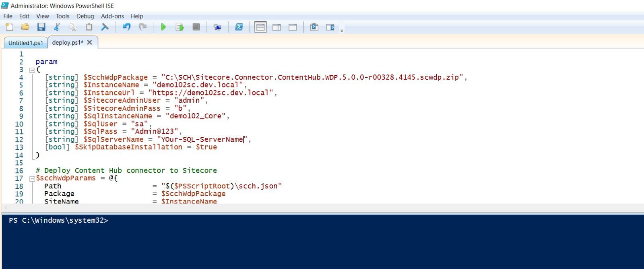644x269 pixels.
Task: Click "YOur-SQL-ServerName" string on line 12
Action: click(202, 139)
